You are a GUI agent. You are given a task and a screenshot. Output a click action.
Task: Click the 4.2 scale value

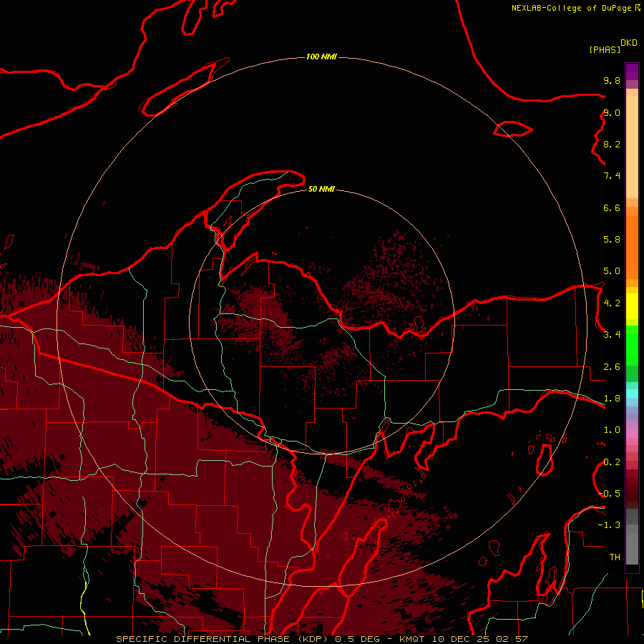point(612,303)
